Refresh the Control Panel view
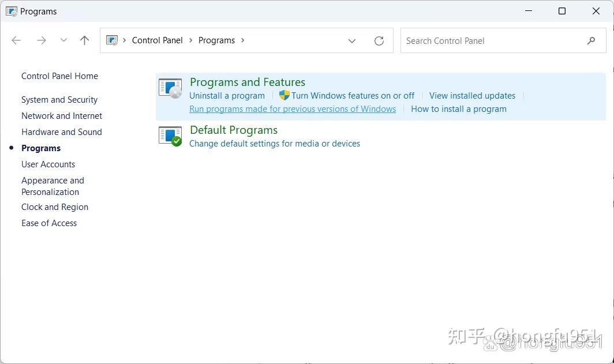The height and width of the screenshot is (364, 614). click(x=379, y=41)
